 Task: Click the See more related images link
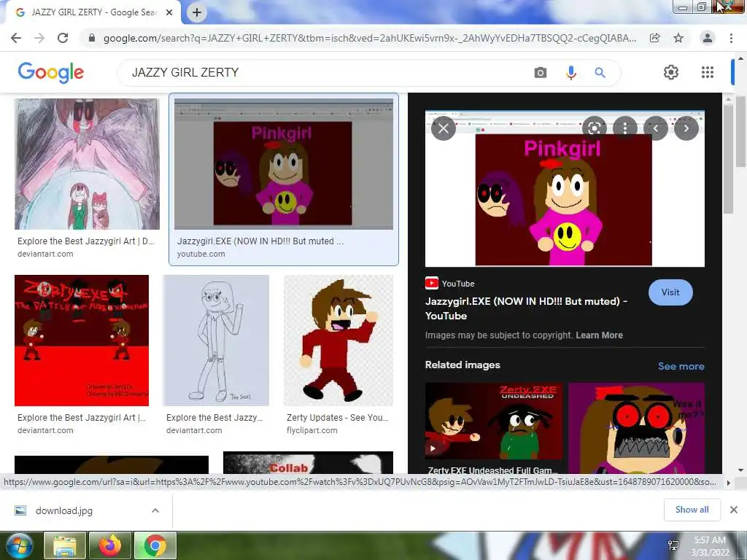[x=681, y=366]
